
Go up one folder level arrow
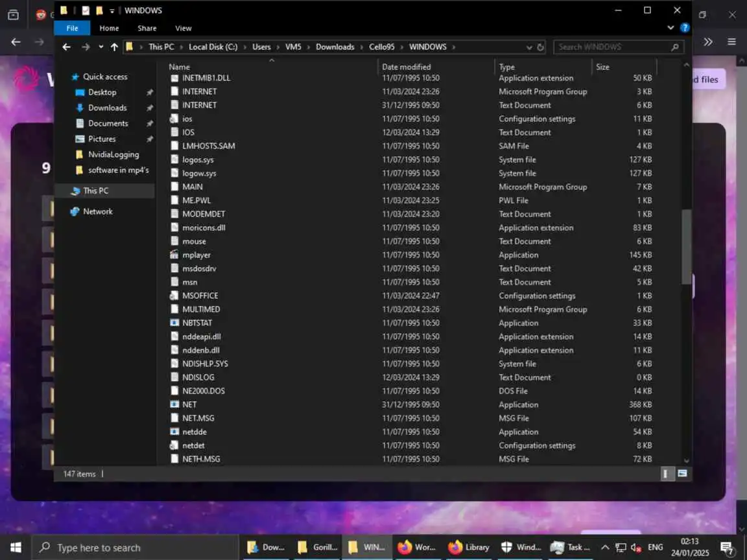pos(114,47)
